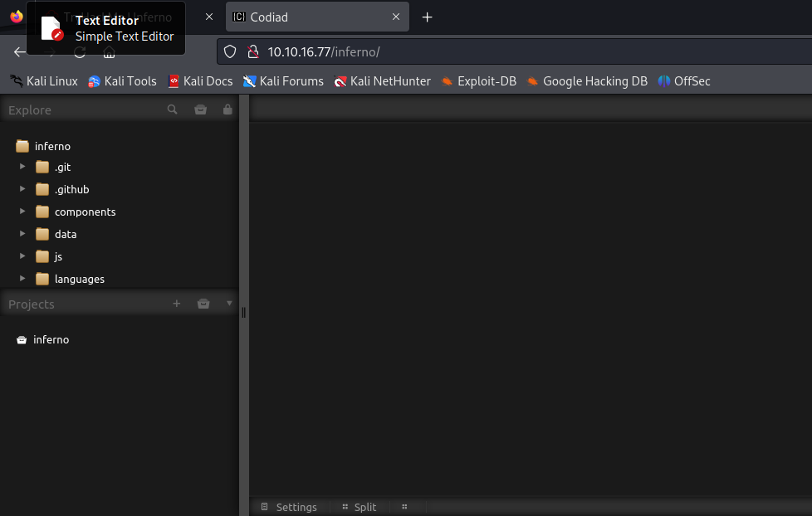The width and height of the screenshot is (812, 516).
Task: Click the archive icon in Explore header
Action: pos(200,109)
